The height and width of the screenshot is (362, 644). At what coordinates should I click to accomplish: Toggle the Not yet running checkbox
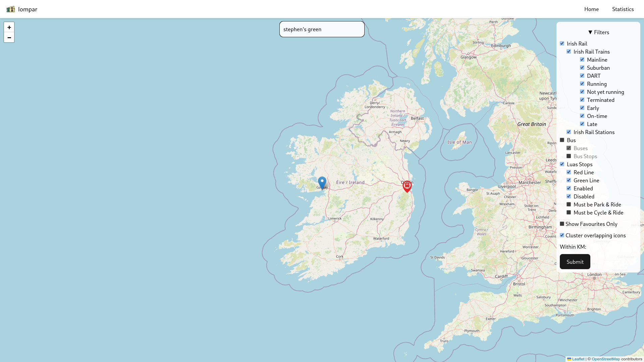(x=582, y=92)
